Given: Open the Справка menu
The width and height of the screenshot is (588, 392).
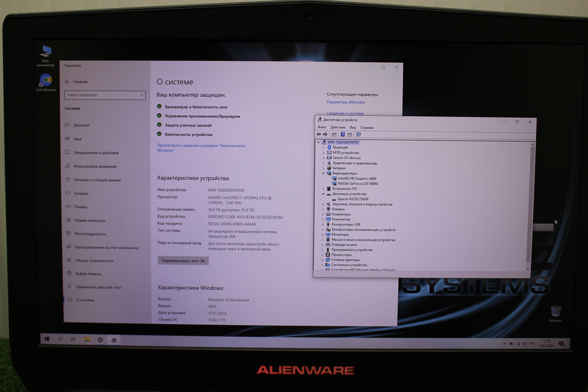Looking at the screenshot, I should (367, 127).
